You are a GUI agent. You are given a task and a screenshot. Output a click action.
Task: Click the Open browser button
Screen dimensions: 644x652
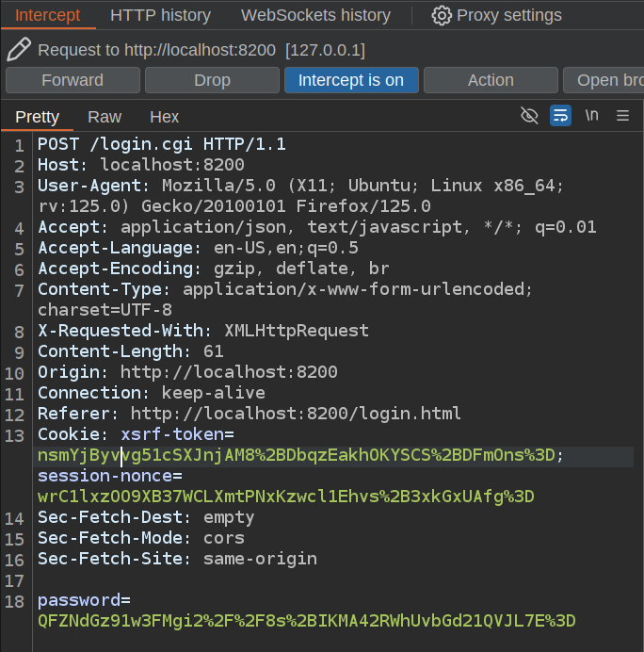(x=607, y=80)
